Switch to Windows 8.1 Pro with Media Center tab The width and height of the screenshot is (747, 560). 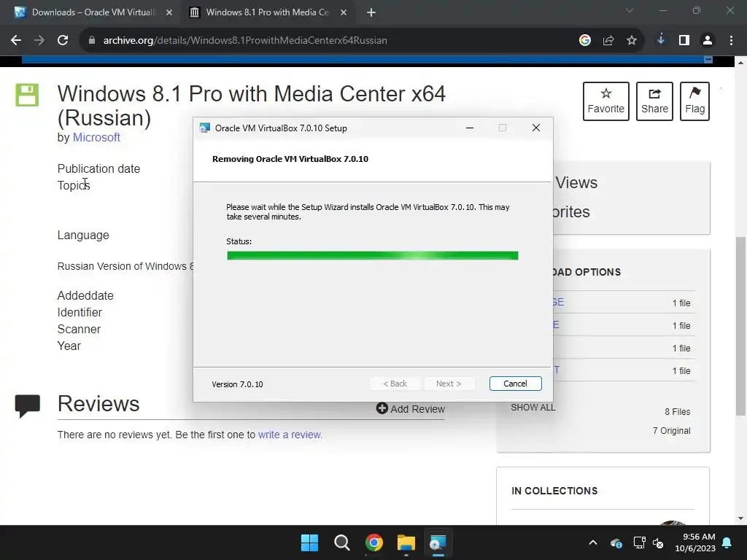pos(268,12)
